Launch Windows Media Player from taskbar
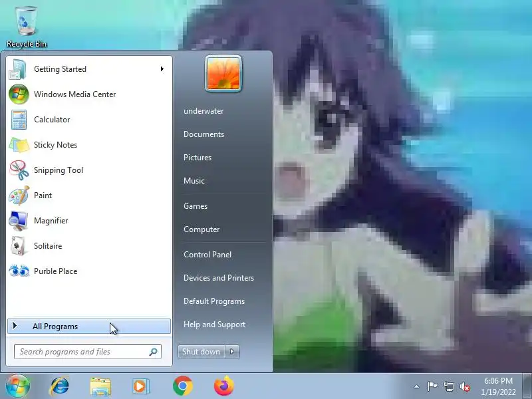 tap(140, 386)
